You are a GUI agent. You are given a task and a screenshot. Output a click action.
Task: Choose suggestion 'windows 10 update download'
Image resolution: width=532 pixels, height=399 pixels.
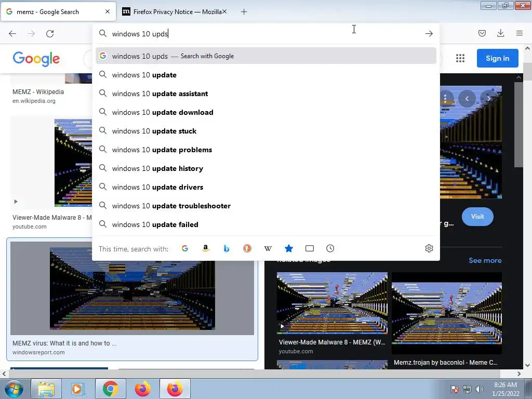pos(266,112)
